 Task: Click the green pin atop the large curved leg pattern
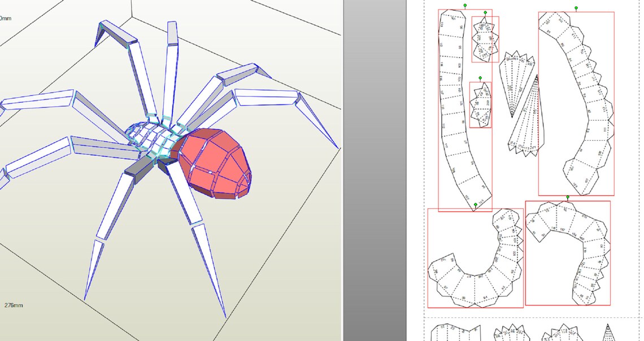576,8
